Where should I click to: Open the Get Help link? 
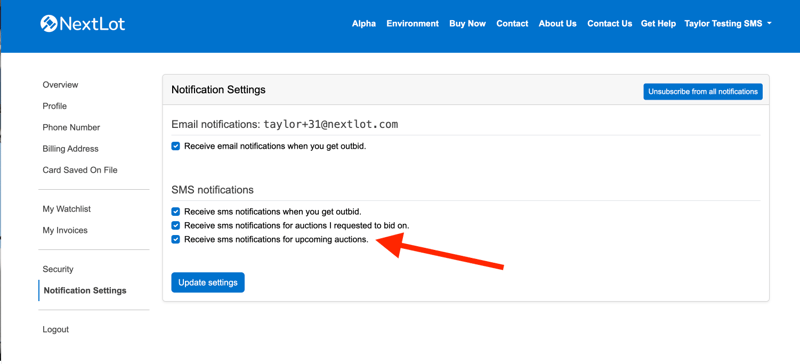658,23
